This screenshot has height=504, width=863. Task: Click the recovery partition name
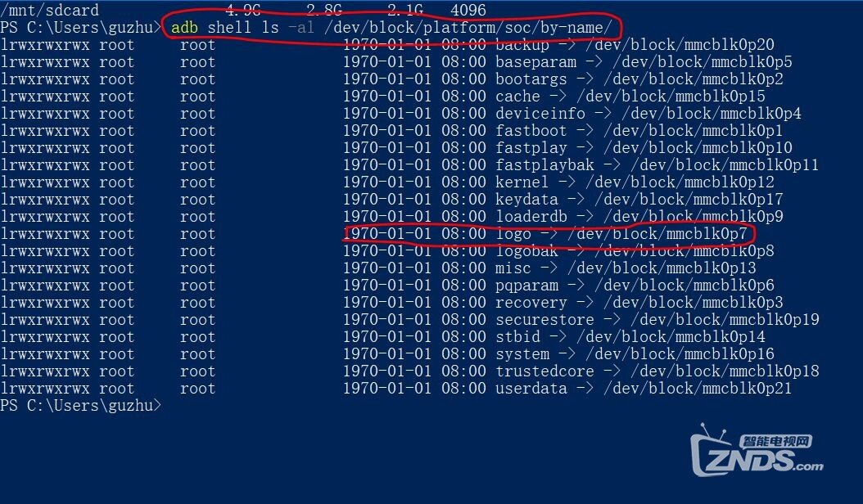(531, 303)
